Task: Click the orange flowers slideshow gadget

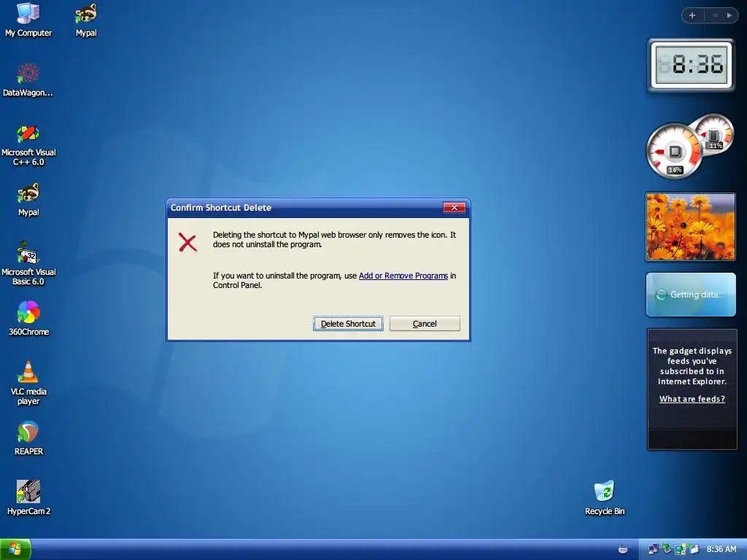Action: click(x=690, y=227)
